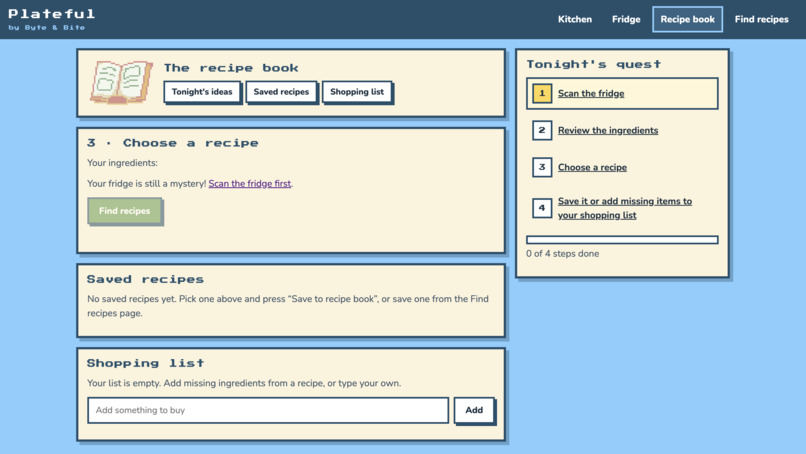This screenshot has width=806, height=454.
Task: Jump to Saved recipes via header button
Action: (x=281, y=92)
